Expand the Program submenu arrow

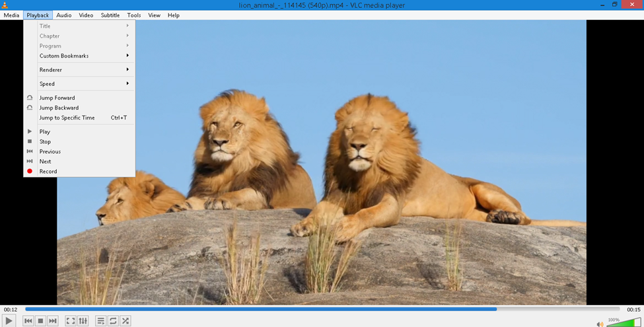127,46
